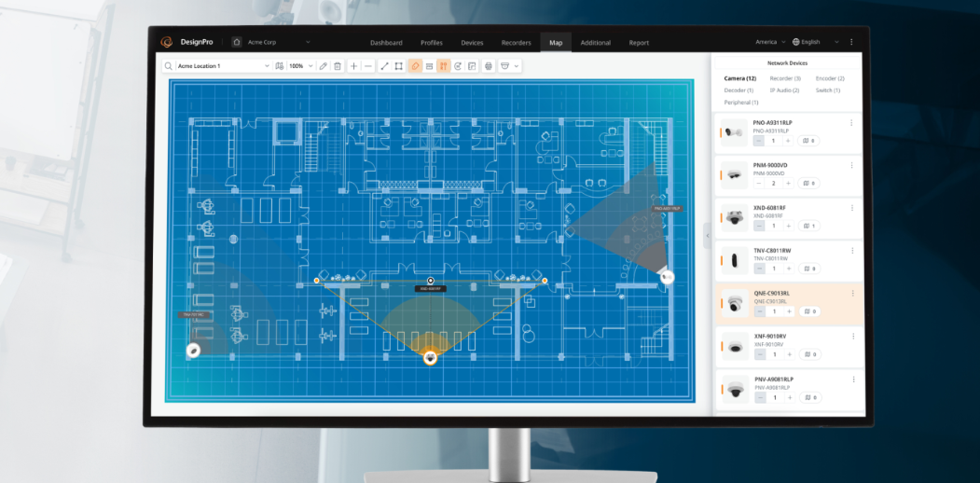The height and width of the screenshot is (483, 980).
Task: Select the Peripheral (1) device filter
Action: (x=741, y=103)
